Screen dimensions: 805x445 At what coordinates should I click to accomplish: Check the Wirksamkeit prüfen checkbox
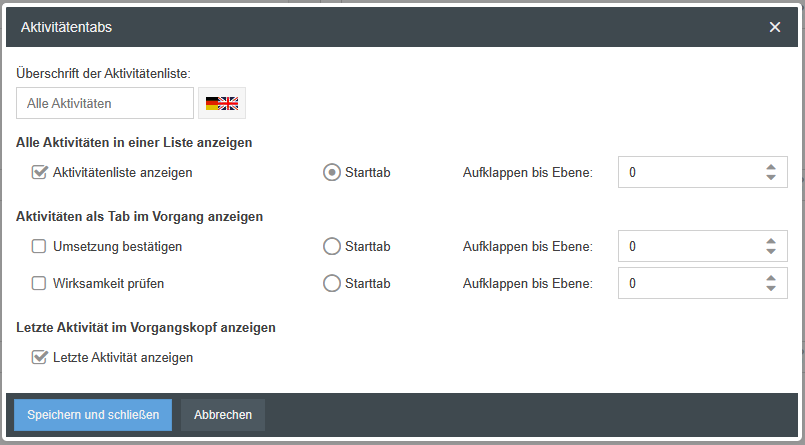(x=39, y=283)
